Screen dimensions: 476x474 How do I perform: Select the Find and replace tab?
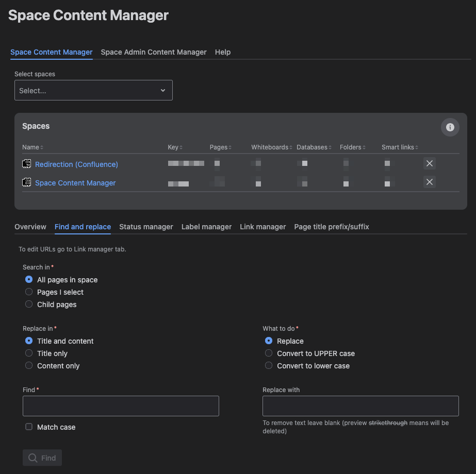[83, 227]
